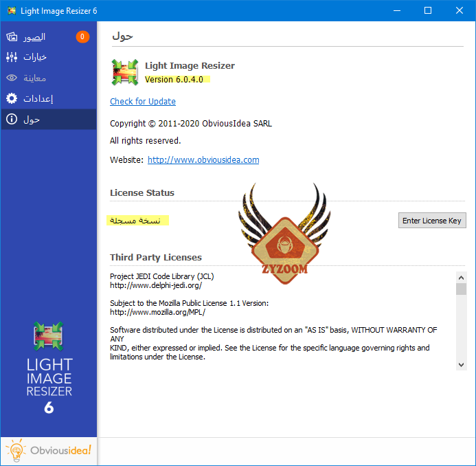Viewport: 476px width, 466px height.
Task: Click the images icon in the sidebar
Action: [x=12, y=36]
